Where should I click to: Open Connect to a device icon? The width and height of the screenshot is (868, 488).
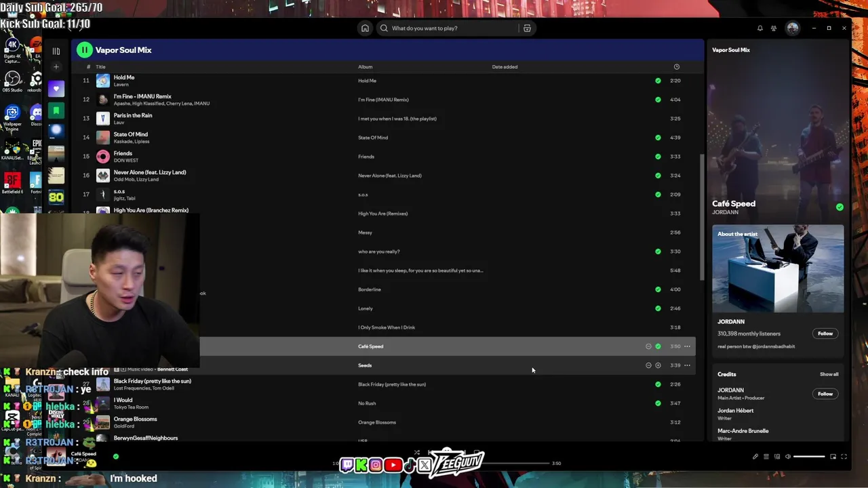point(777,457)
